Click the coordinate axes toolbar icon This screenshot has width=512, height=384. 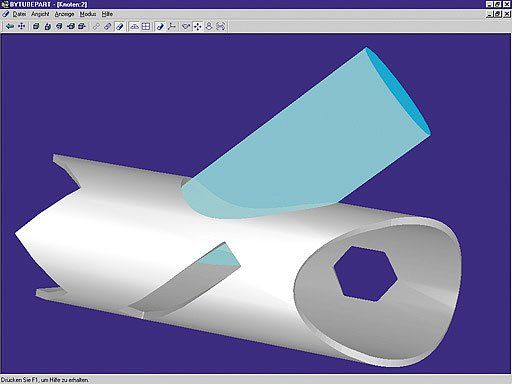pyautogui.click(x=172, y=26)
